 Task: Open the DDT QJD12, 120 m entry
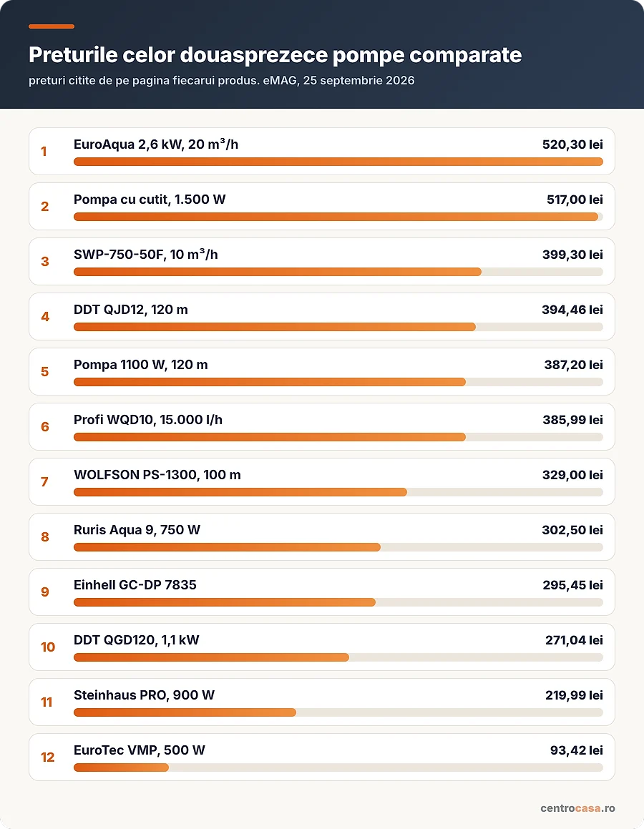coord(322,316)
